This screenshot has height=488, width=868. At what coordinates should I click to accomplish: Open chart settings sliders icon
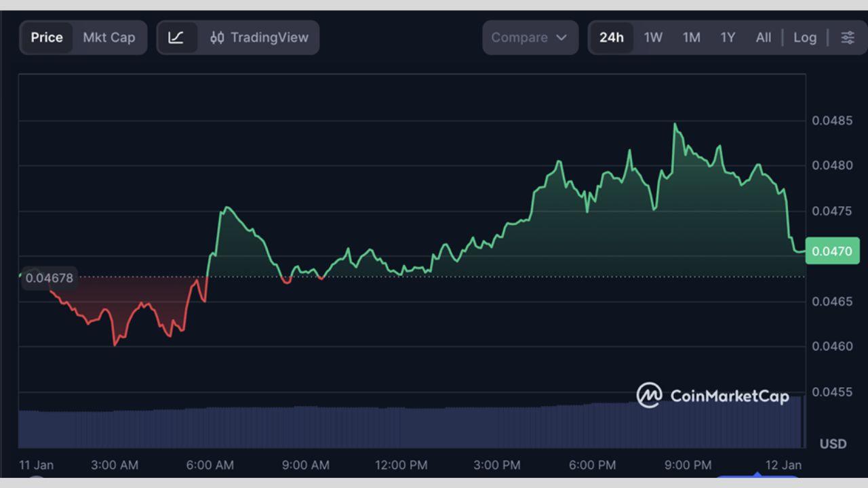pyautogui.click(x=848, y=37)
